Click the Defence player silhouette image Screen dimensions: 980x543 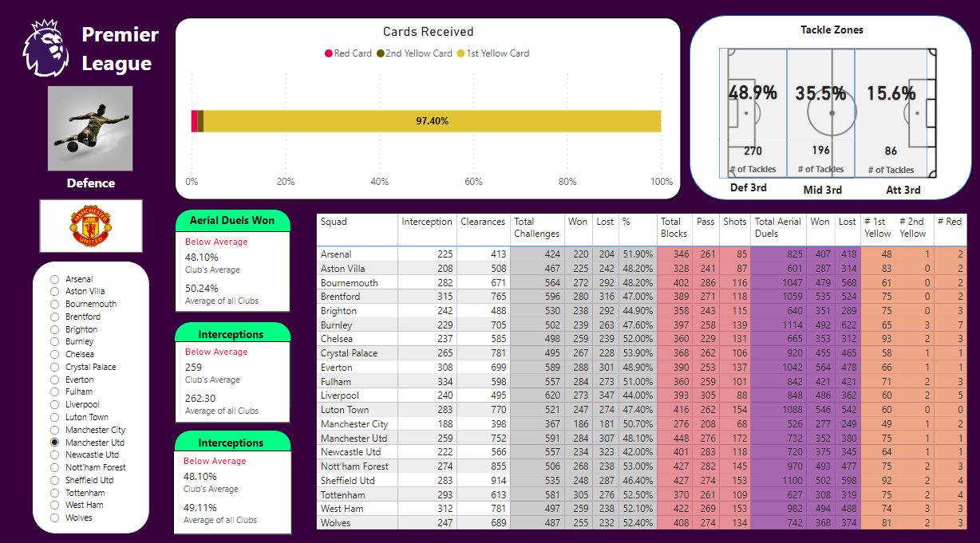[x=90, y=128]
